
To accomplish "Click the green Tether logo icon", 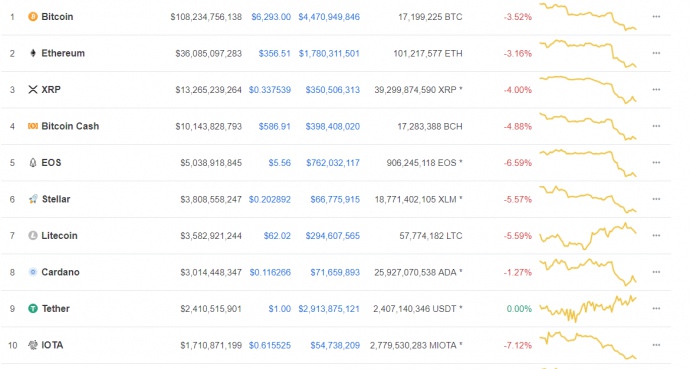I will coord(33,309).
